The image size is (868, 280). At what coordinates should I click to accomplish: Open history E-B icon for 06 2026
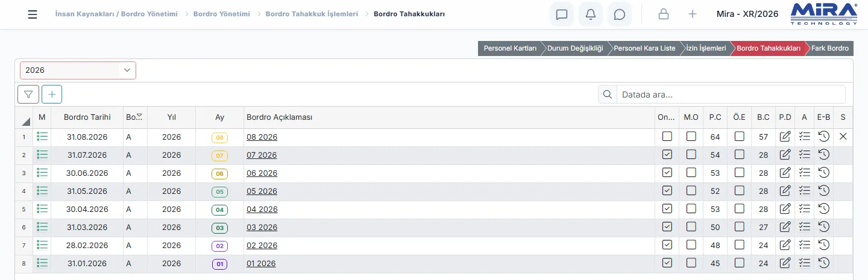coord(823,173)
